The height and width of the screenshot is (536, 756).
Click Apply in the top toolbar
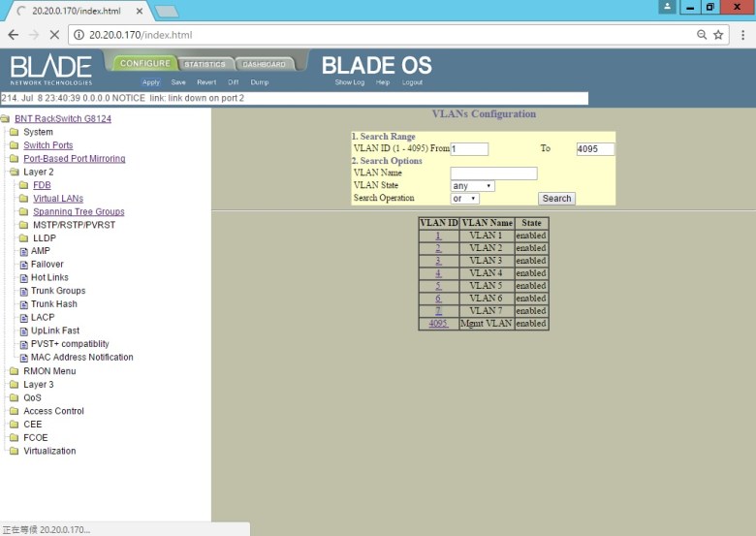(151, 82)
